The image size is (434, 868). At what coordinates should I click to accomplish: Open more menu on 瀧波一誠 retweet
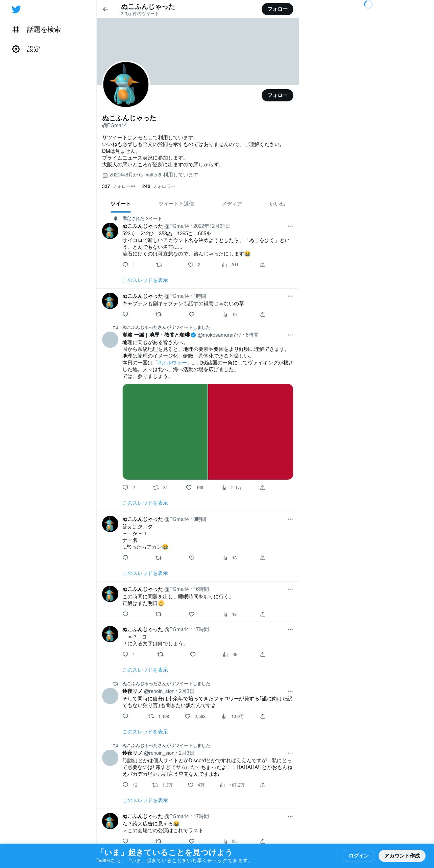(x=290, y=335)
